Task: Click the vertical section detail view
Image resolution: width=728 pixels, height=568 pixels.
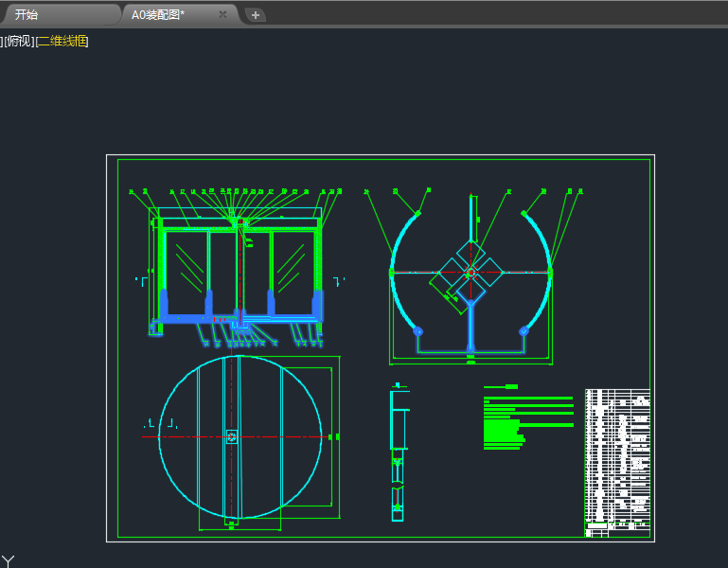Action: [x=399, y=452]
